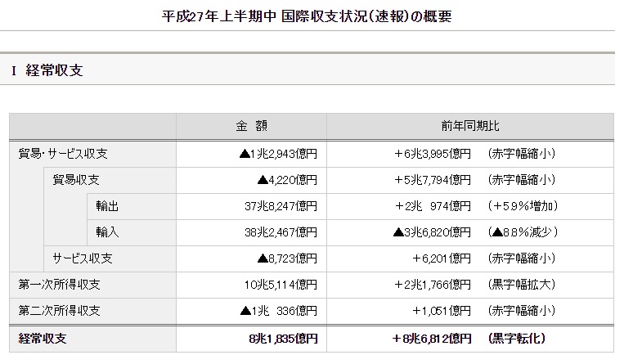This screenshot has width=624, height=364.
Task: Select the 貿易・サービス収支 row label
Action: click(63, 154)
